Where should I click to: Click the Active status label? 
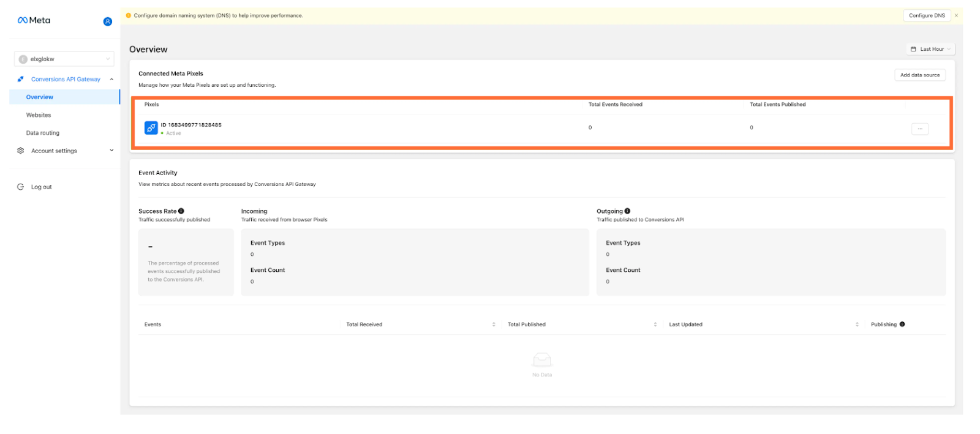pos(173,133)
